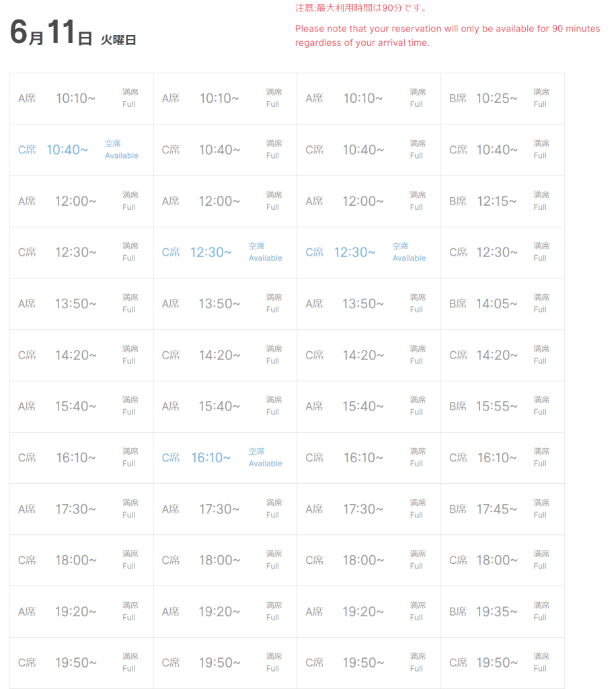Click the B席 12:15 time slot
Viewport: 616px width, 689px height.
point(496,201)
